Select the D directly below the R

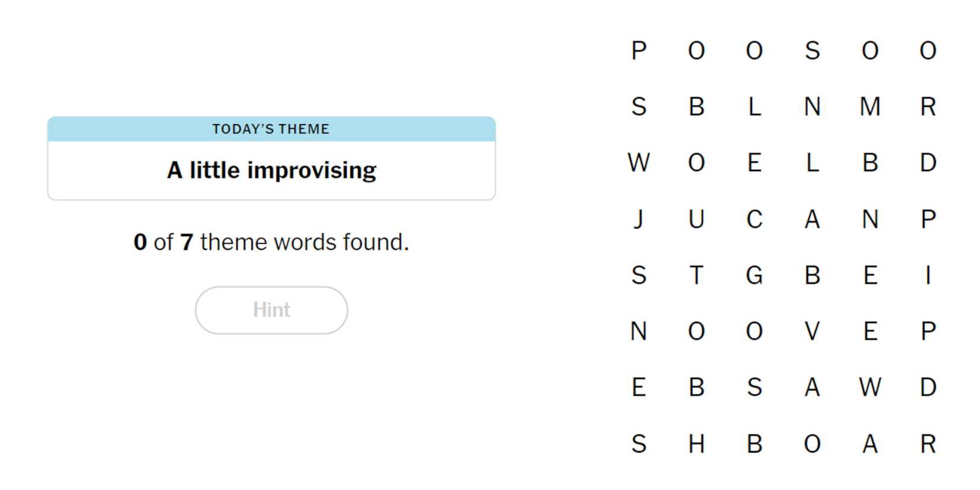point(928,163)
